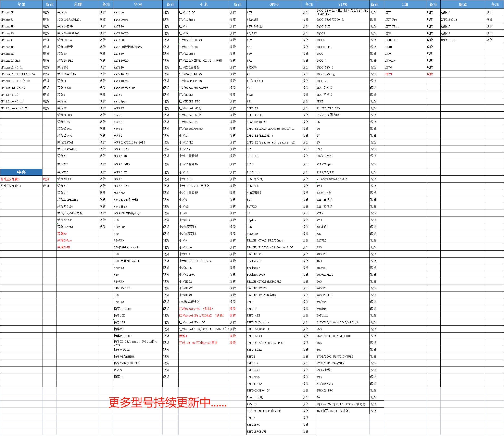Click the red 更多型号持续更新中 text
504x448 pixels.
167,403
